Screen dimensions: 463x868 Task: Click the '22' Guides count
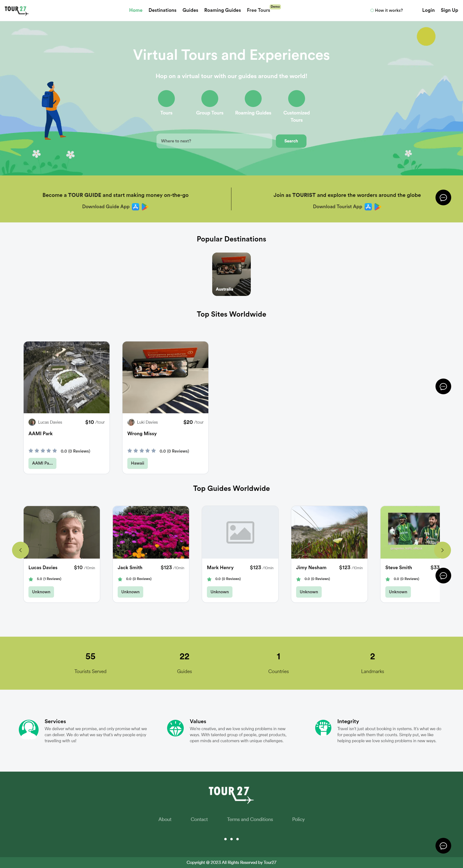coord(184,656)
